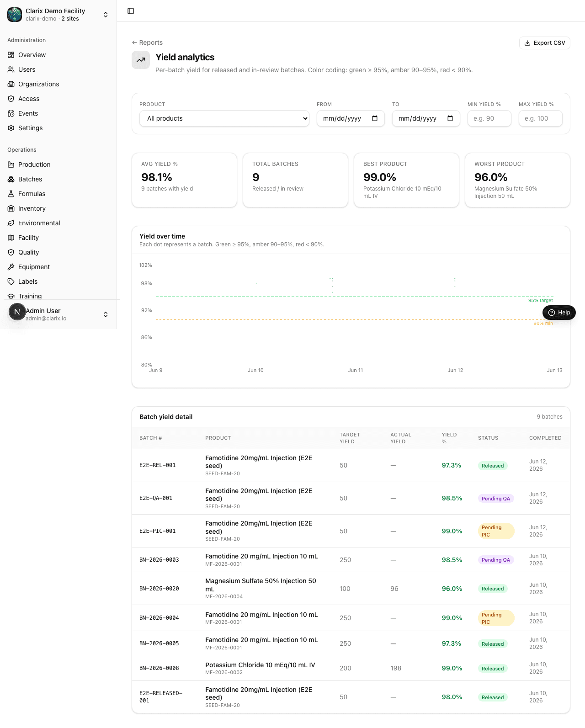Click the Help button

tap(559, 313)
